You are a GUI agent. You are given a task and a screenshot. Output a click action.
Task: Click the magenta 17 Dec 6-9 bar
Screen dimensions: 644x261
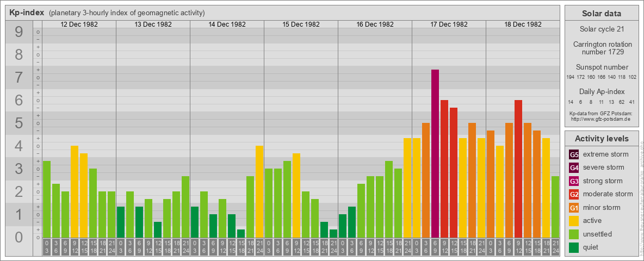pyautogui.click(x=435, y=153)
